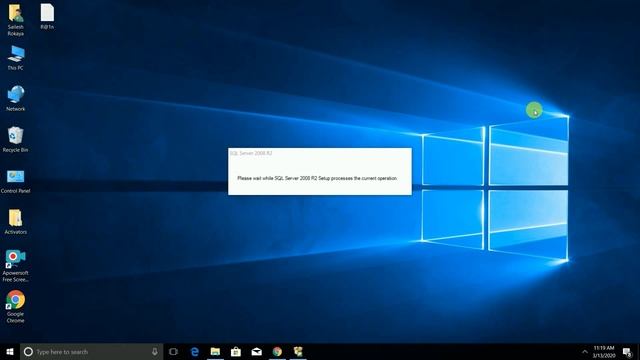Open the Action Center notifications icon
The width and height of the screenshot is (640, 360).
[x=627, y=351]
